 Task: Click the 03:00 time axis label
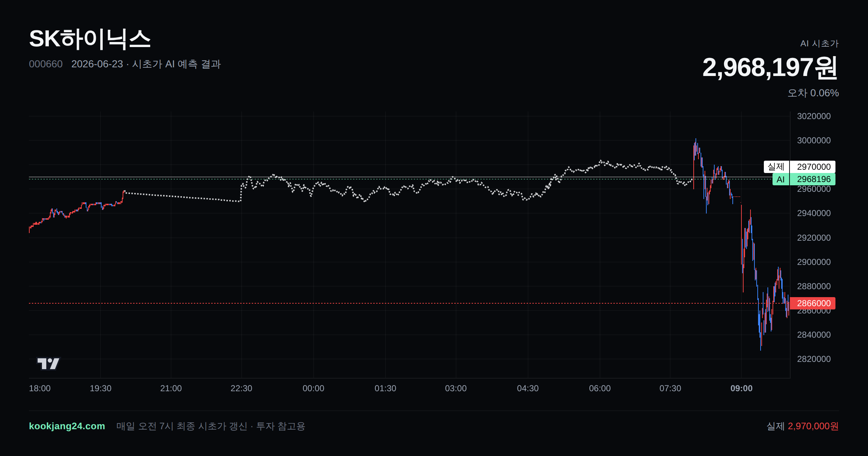tap(456, 388)
